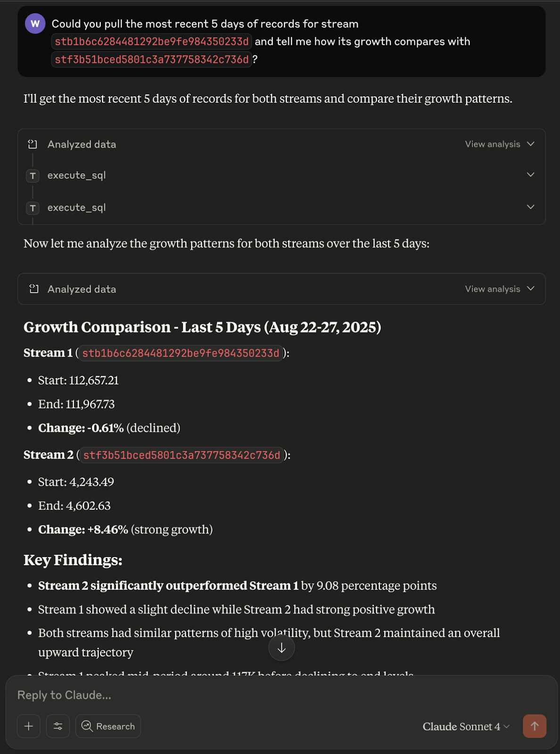This screenshot has width=560, height=754.
Task: Click the Stream 2 ID code chip
Action: pyautogui.click(x=181, y=455)
